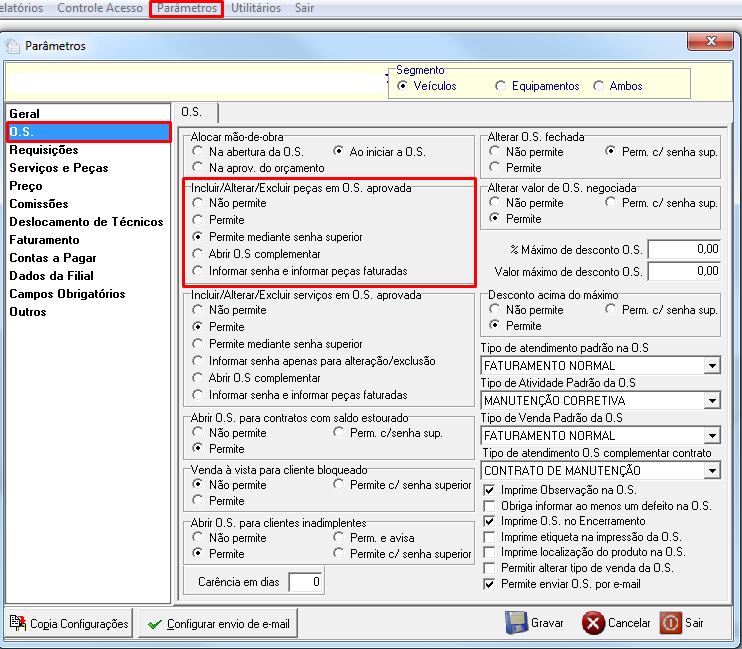The image size is (742, 649).
Task: Select Abrir O.S complementar for peças
Action: point(198,254)
